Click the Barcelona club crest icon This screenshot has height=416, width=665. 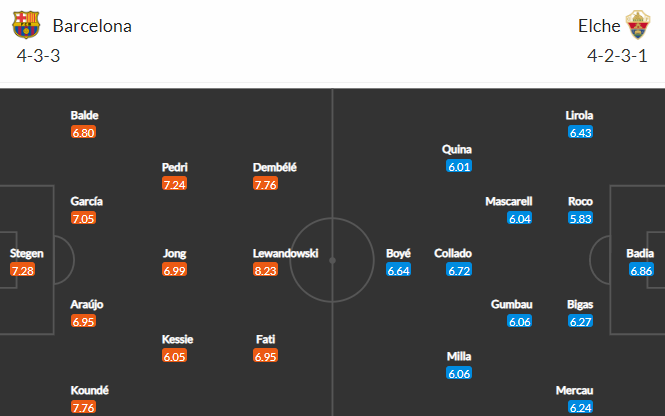pos(26,25)
